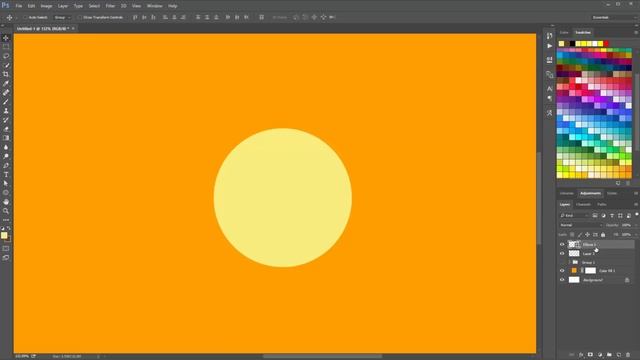Toggle Auto-Select checkbox in options bar
Image resolution: width=640 pixels, height=360 pixels.
pos(25,18)
